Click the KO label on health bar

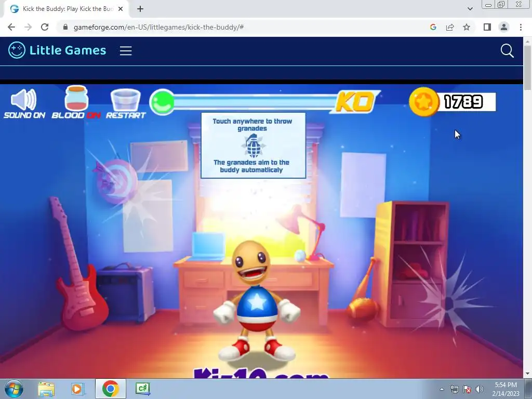click(x=355, y=101)
